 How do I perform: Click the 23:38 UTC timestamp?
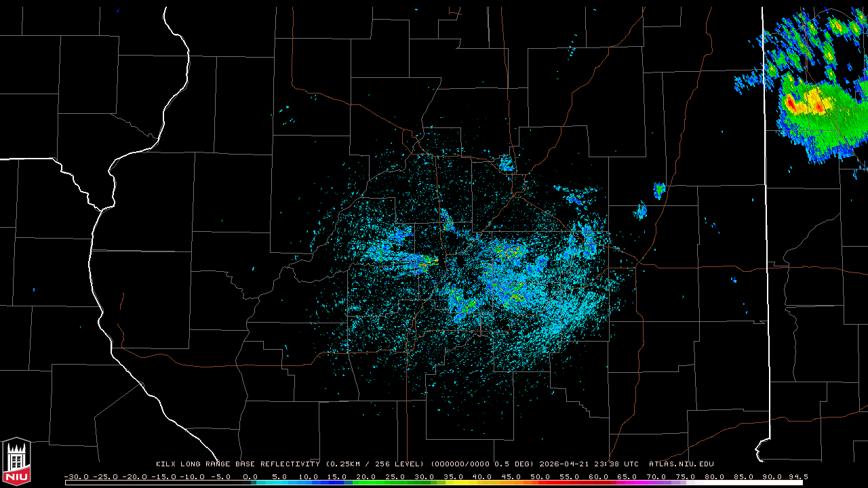pyautogui.click(x=616, y=464)
